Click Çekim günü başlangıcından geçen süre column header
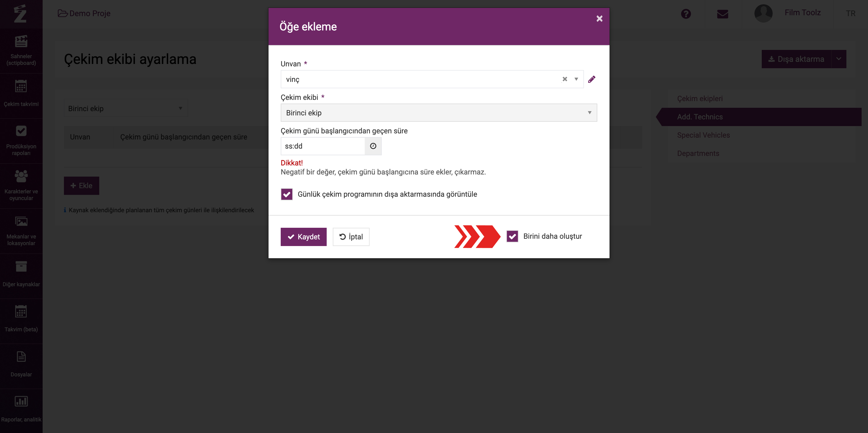This screenshot has height=433, width=868. click(184, 137)
